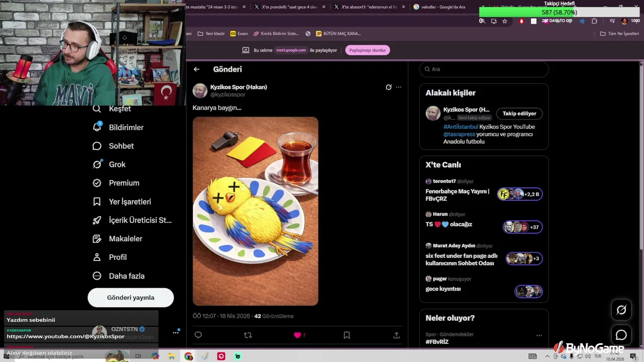The image size is (644, 362).
Task: Open Premium verified badge icon
Action: (97, 183)
